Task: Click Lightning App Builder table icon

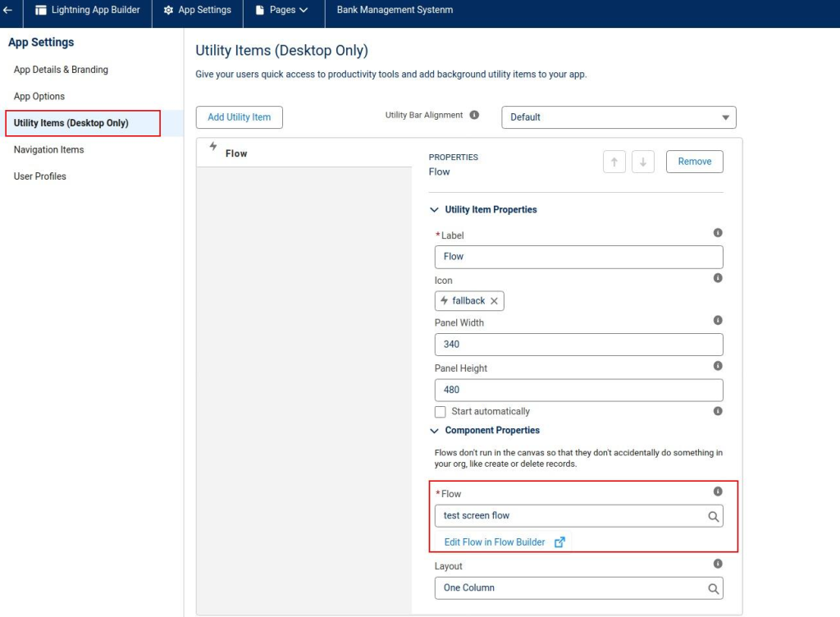Action: (41, 10)
